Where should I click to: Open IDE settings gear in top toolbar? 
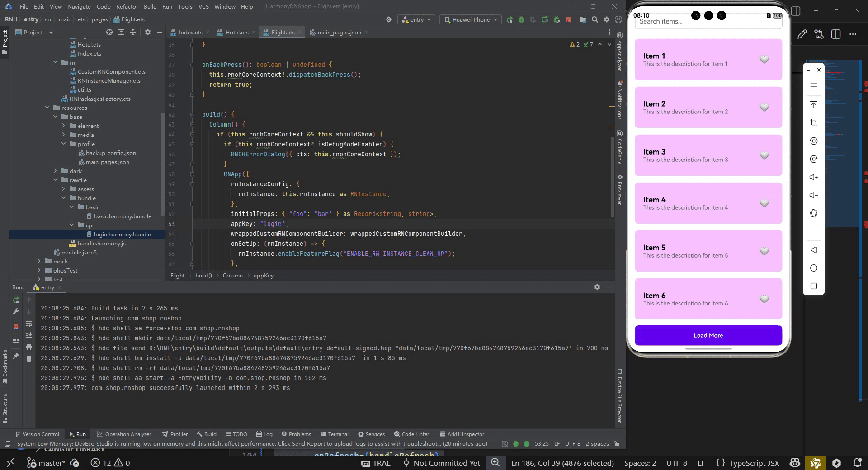coord(607,19)
